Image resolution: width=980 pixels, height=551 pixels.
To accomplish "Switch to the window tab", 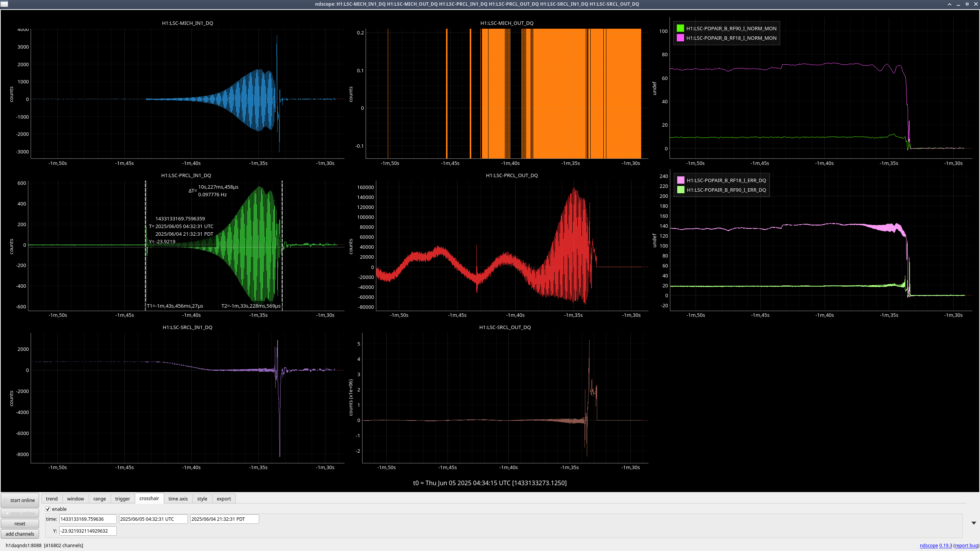I will coord(75,499).
